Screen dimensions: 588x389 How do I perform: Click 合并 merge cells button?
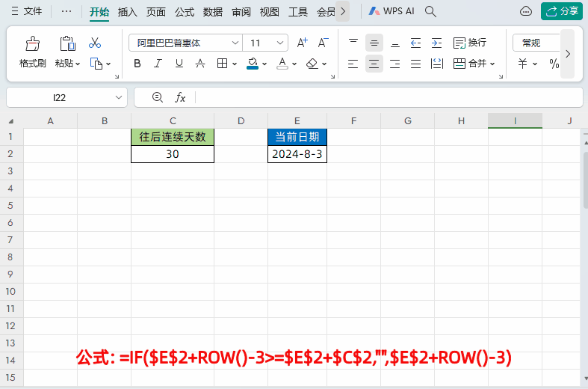[470, 64]
